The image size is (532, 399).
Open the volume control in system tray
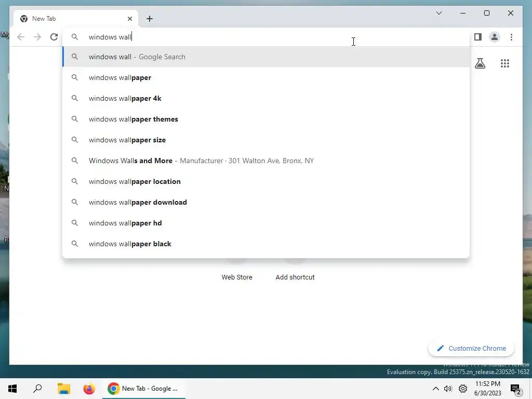click(x=448, y=389)
